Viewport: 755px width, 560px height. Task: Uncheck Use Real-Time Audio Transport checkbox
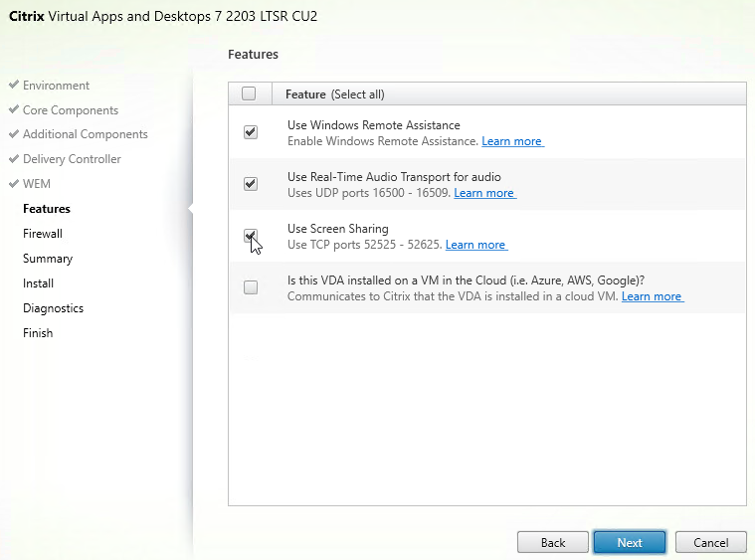[251, 183]
